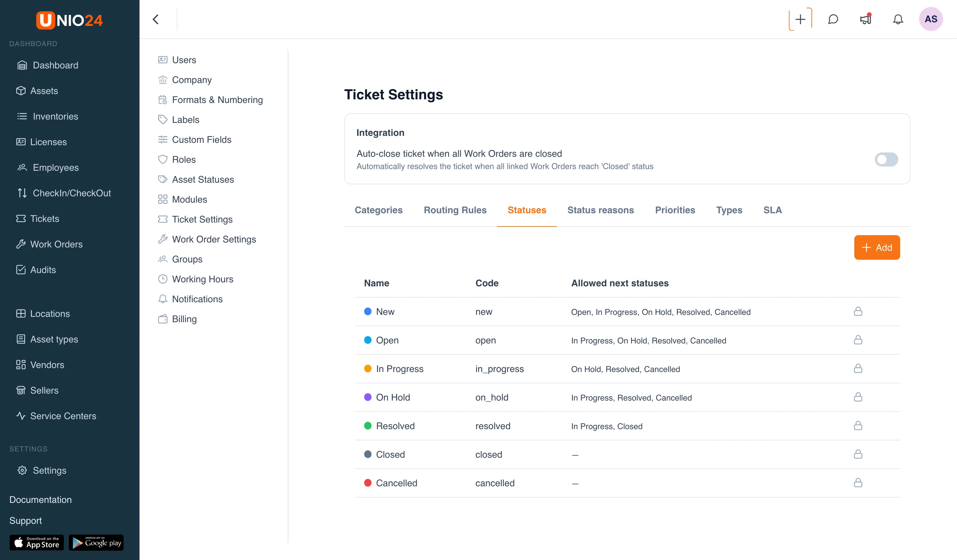Image resolution: width=957 pixels, height=560 pixels.
Task: Click the Google Play download badge
Action: (96, 542)
